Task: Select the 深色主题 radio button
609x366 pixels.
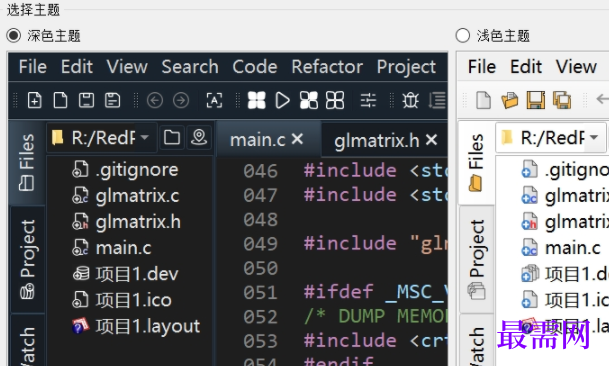Action: (14, 36)
